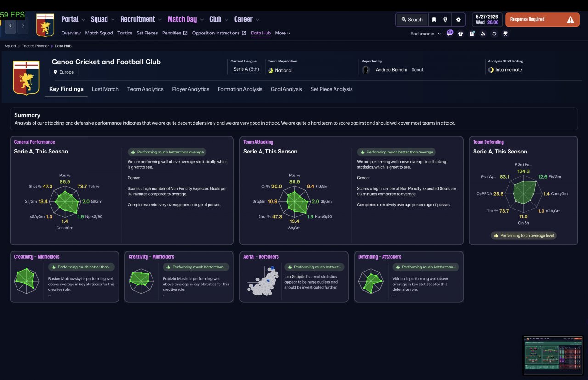Switch to the Set Piece Analysis tab

coord(332,89)
